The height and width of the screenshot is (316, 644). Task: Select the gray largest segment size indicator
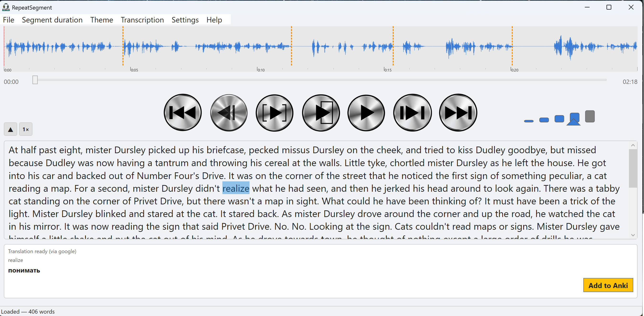(590, 116)
